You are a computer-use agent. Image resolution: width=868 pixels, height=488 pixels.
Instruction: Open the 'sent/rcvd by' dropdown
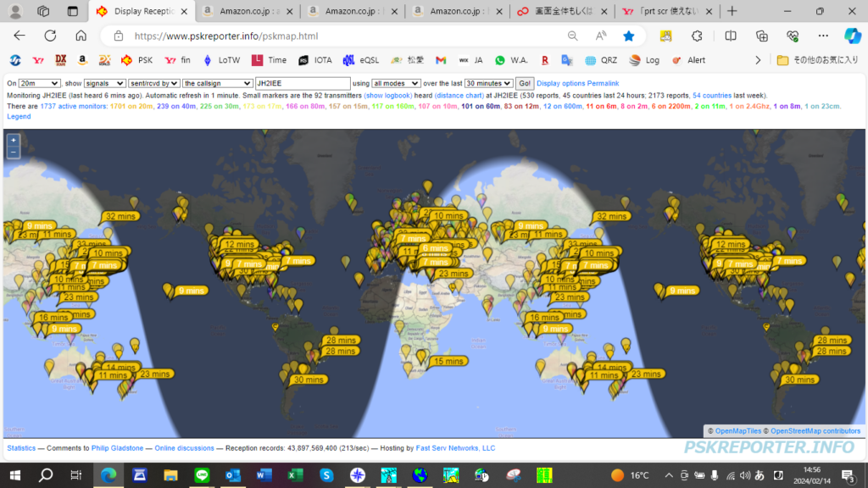pyautogui.click(x=154, y=83)
